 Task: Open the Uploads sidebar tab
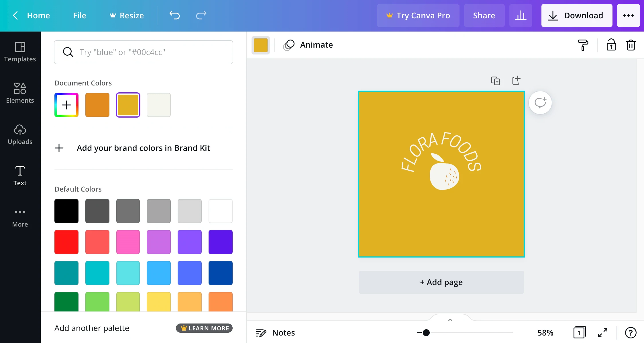20,134
